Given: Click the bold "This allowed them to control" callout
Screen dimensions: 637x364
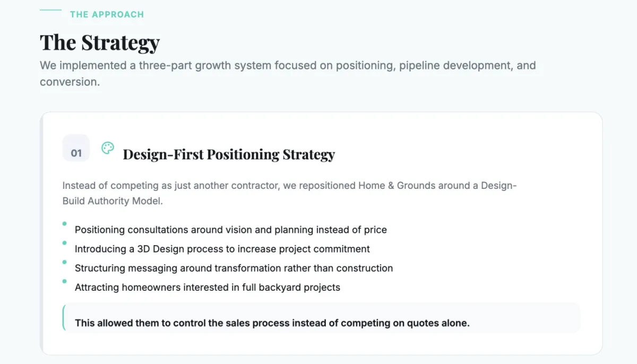Looking at the screenshot, I should click(272, 323).
